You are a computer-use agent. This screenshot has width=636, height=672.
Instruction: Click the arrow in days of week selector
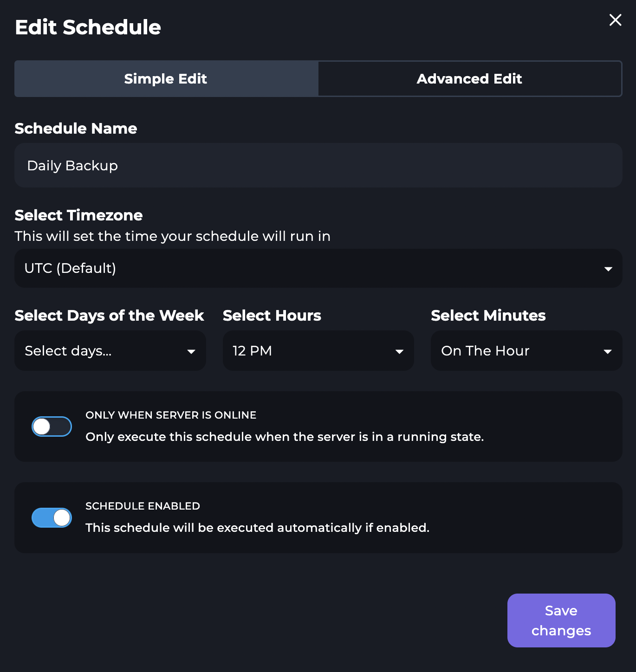click(191, 352)
